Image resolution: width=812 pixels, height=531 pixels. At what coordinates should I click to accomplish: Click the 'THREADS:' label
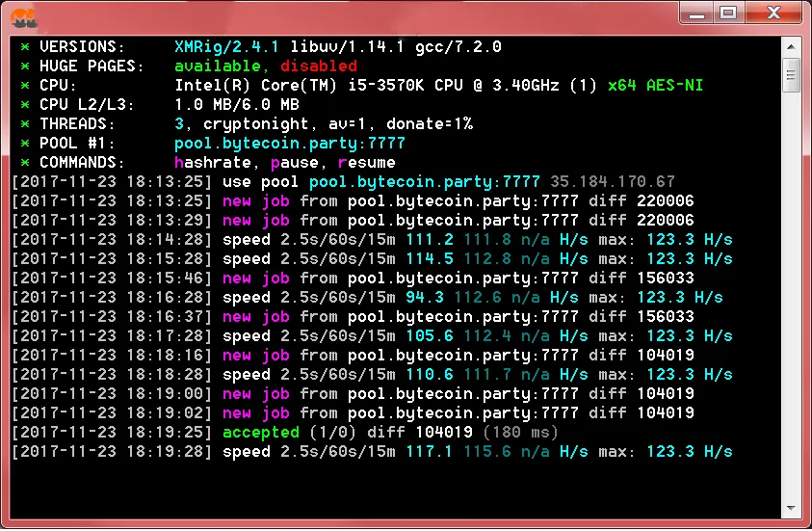tap(77, 123)
